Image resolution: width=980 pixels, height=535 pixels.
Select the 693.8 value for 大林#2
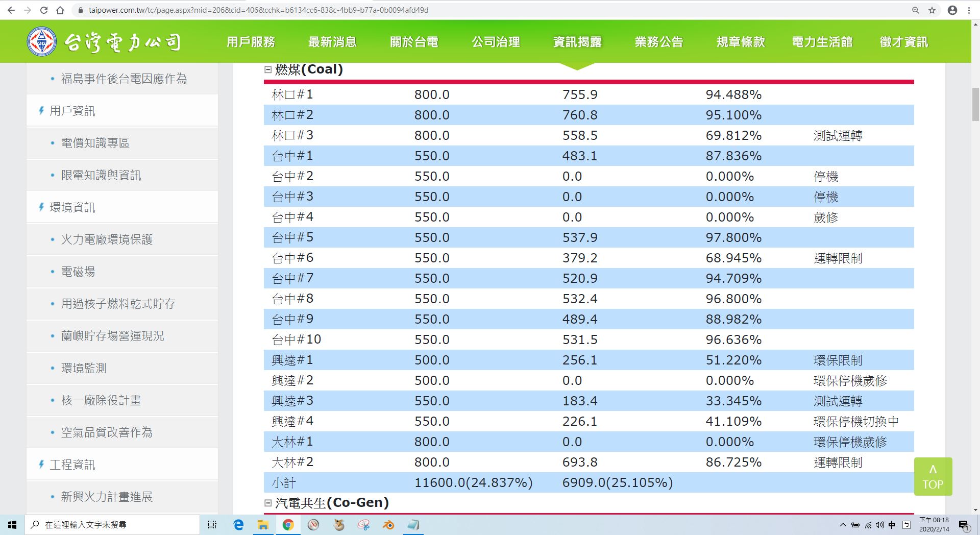pyautogui.click(x=580, y=462)
